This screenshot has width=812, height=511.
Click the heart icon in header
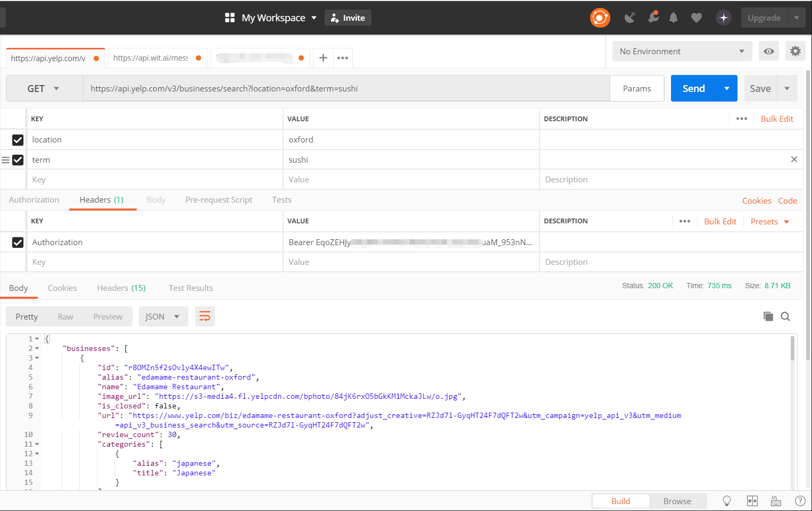pyautogui.click(x=696, y=18)
